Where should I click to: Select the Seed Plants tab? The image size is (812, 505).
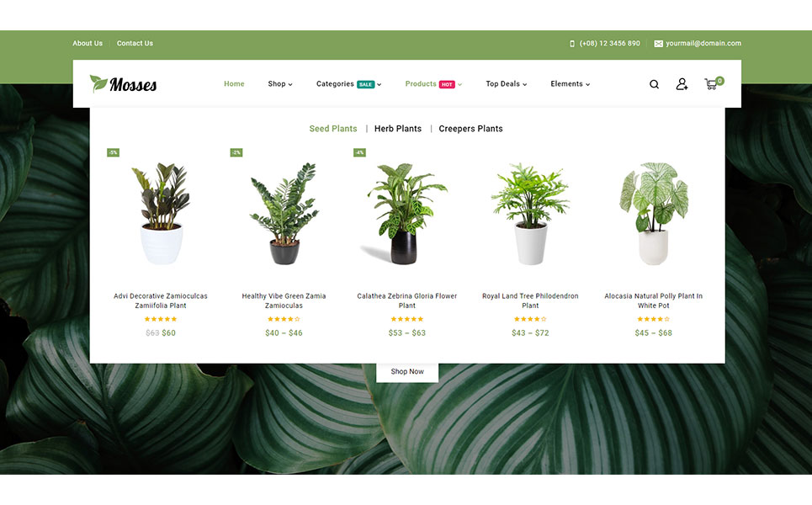click(x=333, y=129)
